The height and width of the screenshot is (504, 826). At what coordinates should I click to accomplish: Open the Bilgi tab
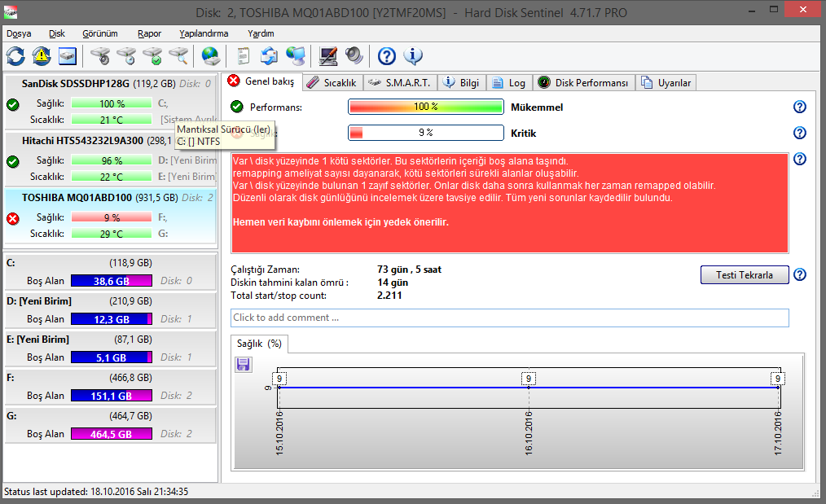pos(462,83)
